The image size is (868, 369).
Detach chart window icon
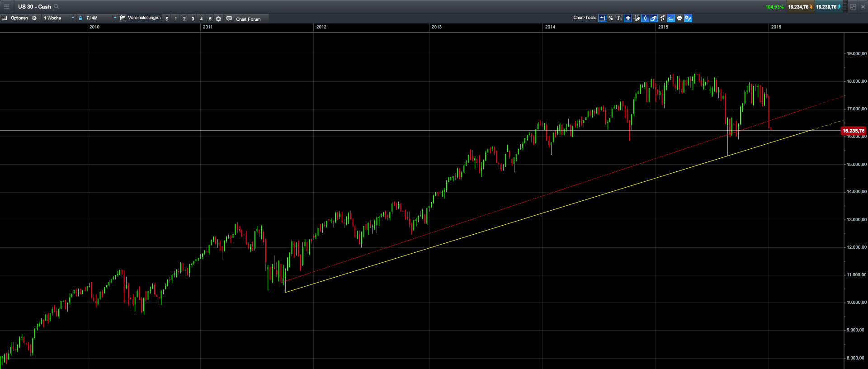point(853,7)
